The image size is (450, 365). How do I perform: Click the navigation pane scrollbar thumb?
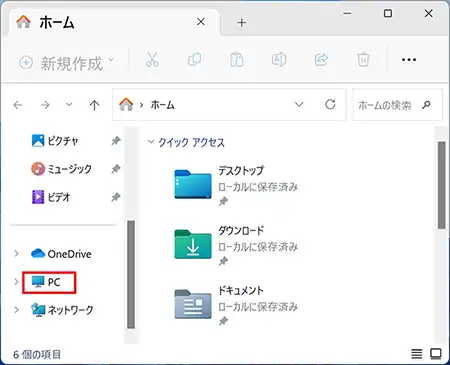[x=131, y=274]
